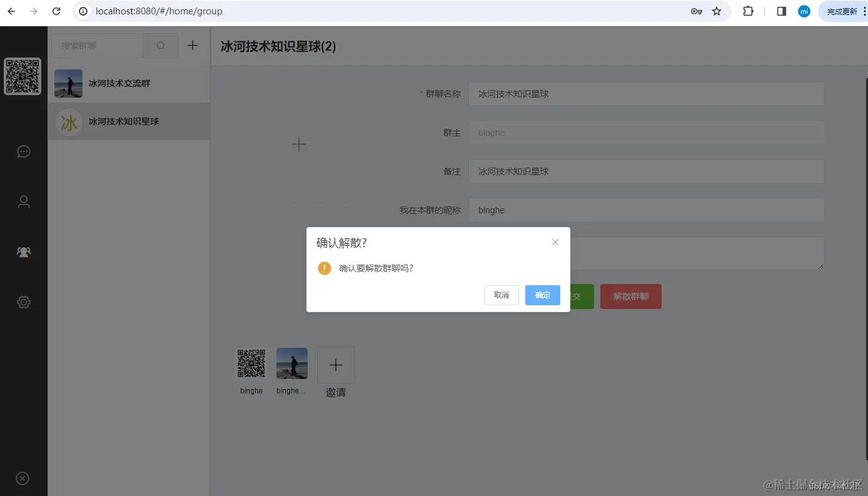Viewport: 868px width, 496px height.
Task: Open the contacts person icon in sidebar
Action: click(x=23, y=201)
